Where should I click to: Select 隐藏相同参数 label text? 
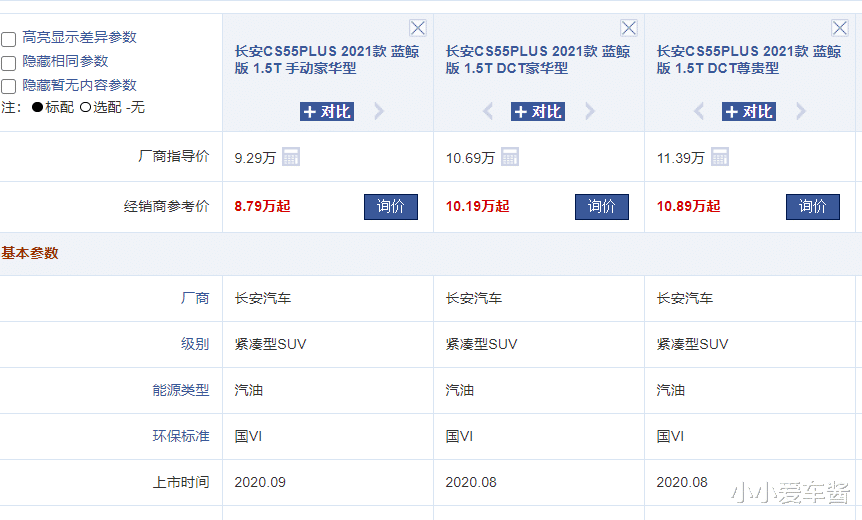pyautogui.click(x=65, y=61)
